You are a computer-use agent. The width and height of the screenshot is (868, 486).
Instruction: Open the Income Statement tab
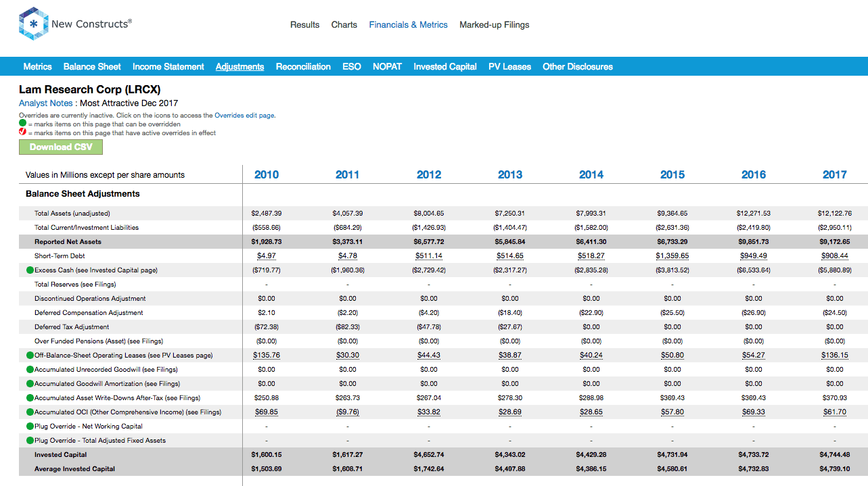(168, 66)
